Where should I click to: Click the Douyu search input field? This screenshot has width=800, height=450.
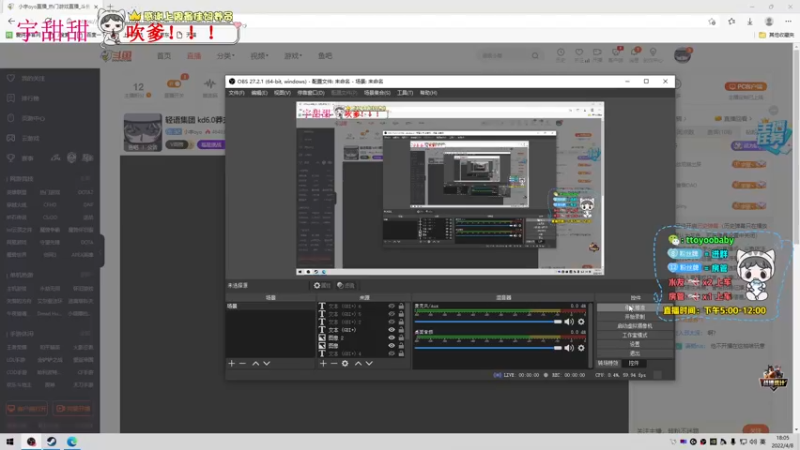[x=505, y=56]
